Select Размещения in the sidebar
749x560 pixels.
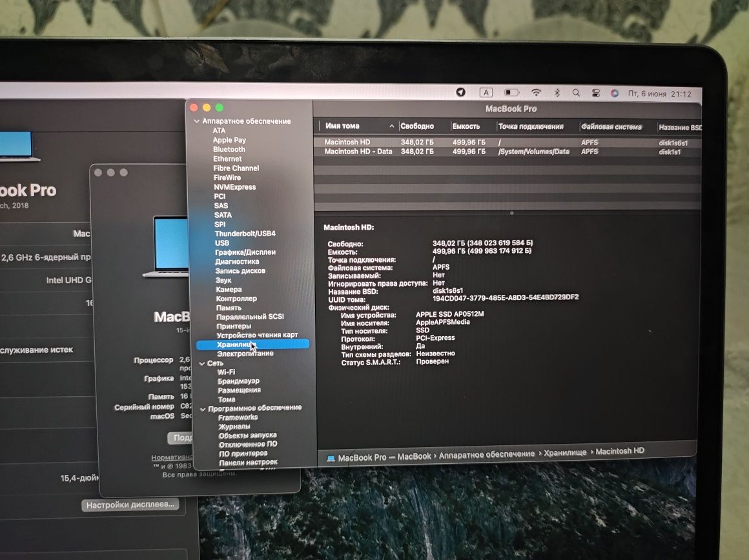(240, 390)
